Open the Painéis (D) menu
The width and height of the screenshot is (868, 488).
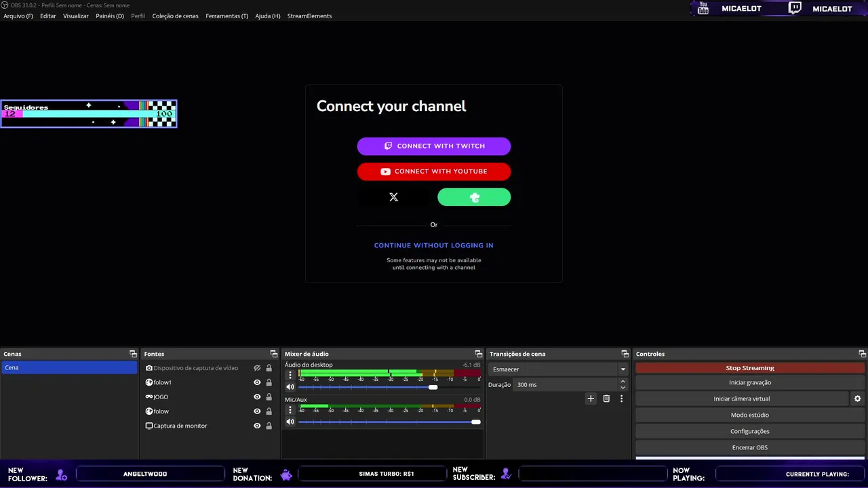pyautogui.click(x=110, y=16)
